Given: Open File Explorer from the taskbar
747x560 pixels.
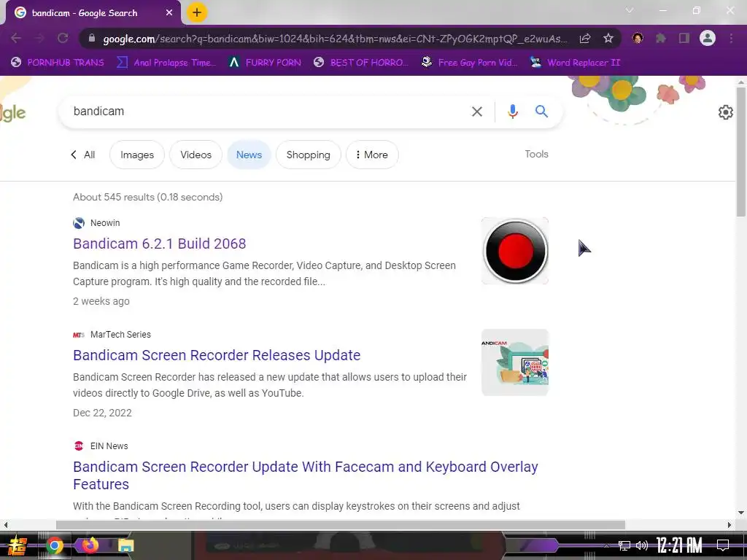Looking at the screenshot, I should pyautogui.click(x=125, y=545).
